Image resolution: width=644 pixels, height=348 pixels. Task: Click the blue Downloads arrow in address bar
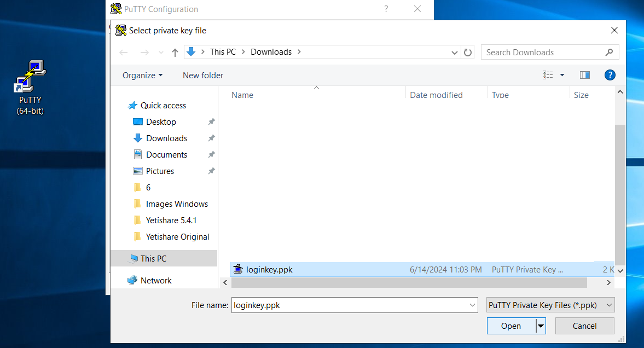191,52
